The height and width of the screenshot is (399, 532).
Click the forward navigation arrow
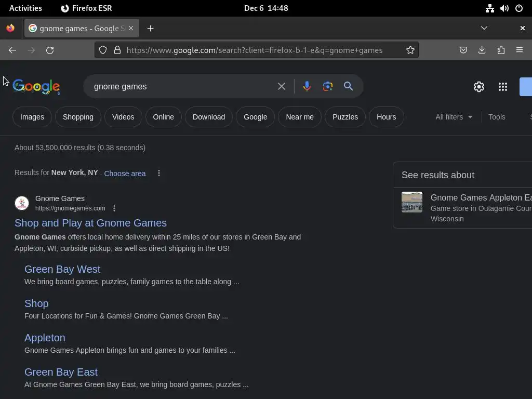click(x=31, y=50)
